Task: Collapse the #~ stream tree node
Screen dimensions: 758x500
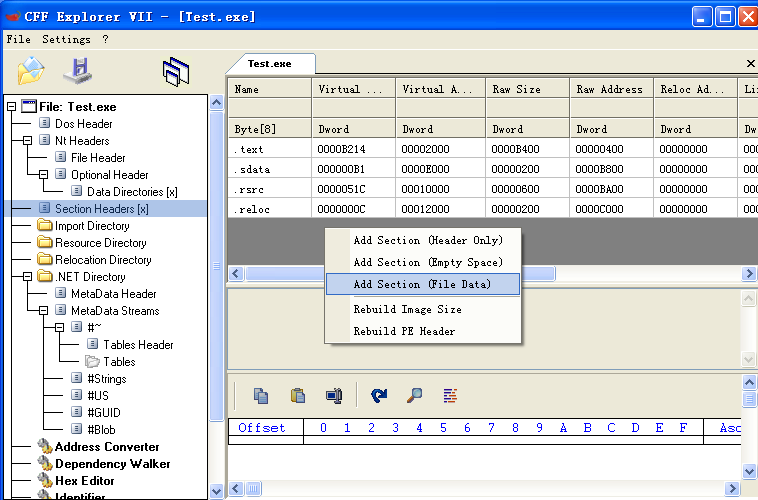Action: point(59,327)
